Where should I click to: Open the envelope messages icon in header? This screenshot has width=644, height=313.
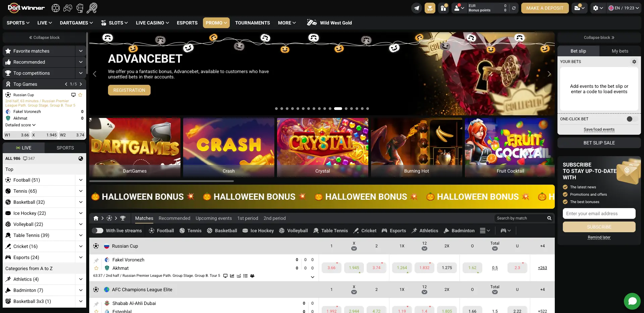[x=579, y=8]
